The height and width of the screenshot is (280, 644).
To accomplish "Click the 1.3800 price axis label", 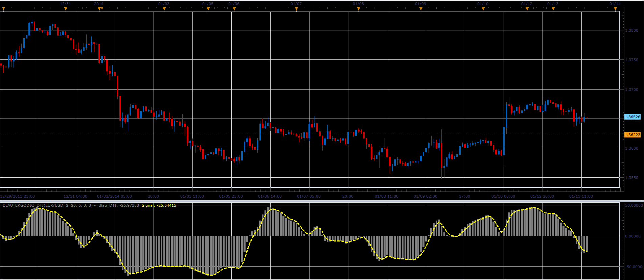I will 632,30.
